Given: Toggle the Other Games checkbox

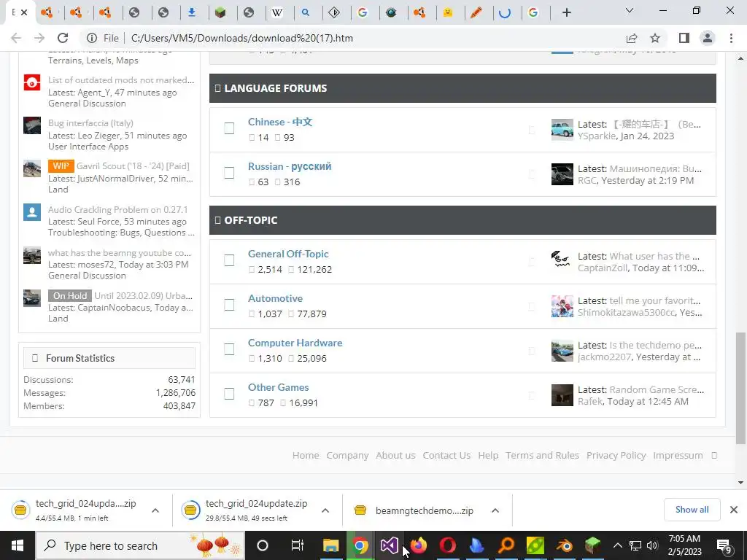Looking at the screenshot, I should 229,394.
